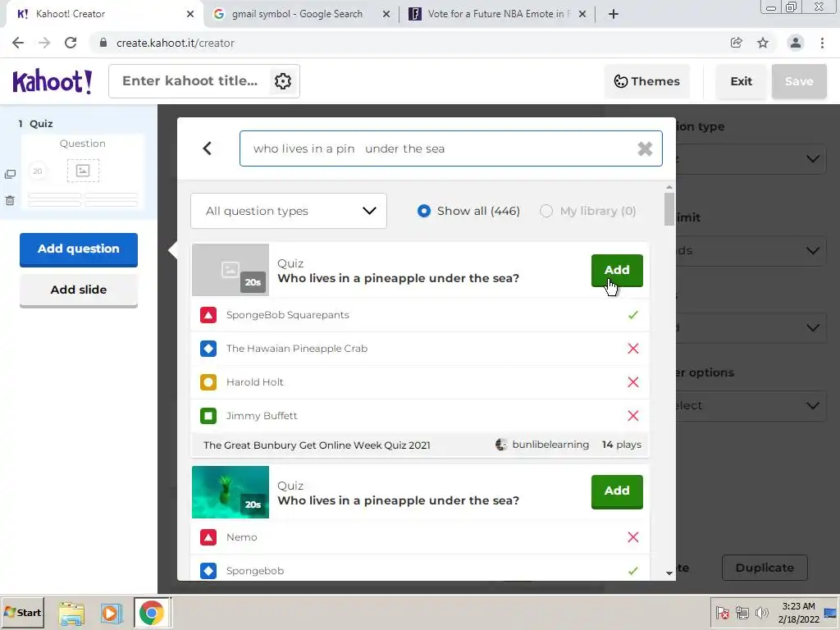Screen dimensions: 840x630
Task: Bookmark this page with star icon
Action: coord(763,43)
